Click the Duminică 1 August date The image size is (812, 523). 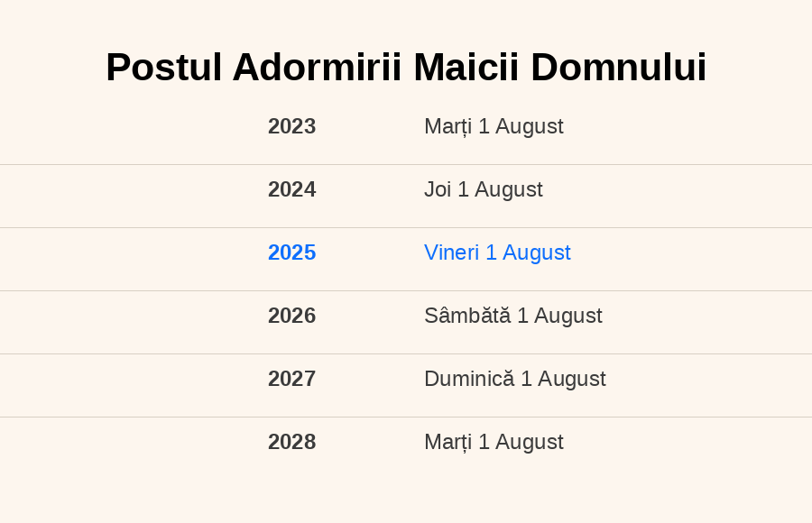(515, 379)
